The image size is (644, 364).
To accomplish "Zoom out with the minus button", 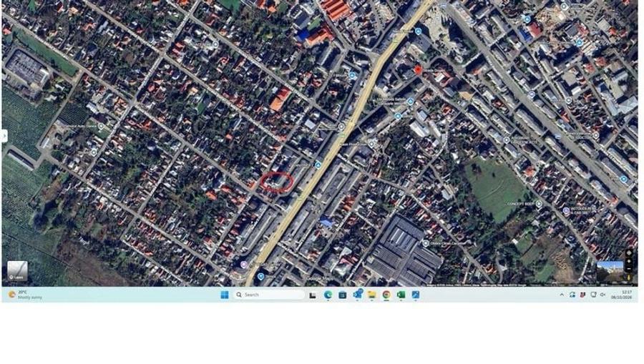I will tap(629, 268).
